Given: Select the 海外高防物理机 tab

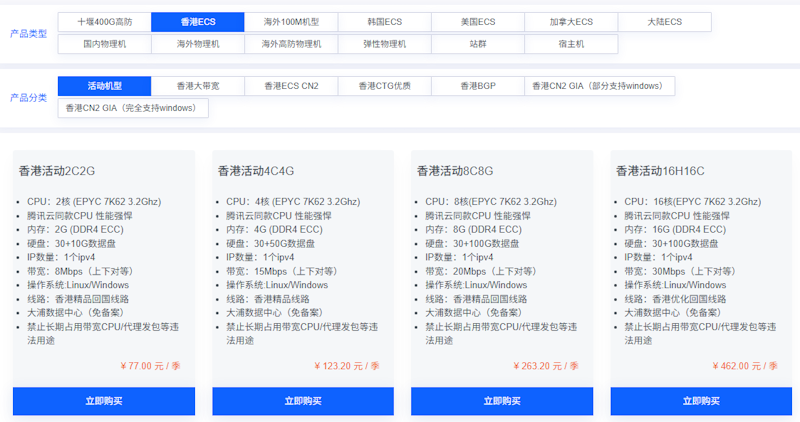Looking at the screenshot, I should 291,44.
